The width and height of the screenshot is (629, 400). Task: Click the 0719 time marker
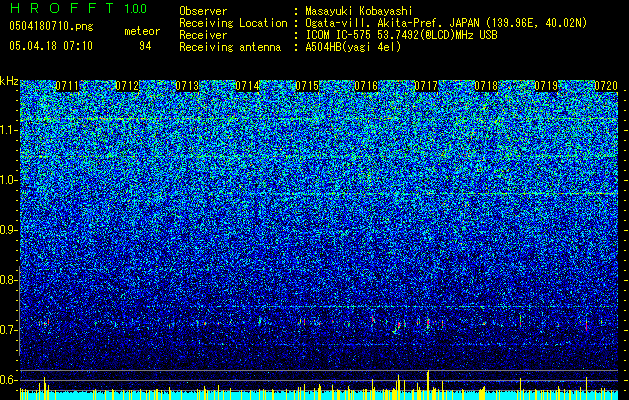coord(546,86)
